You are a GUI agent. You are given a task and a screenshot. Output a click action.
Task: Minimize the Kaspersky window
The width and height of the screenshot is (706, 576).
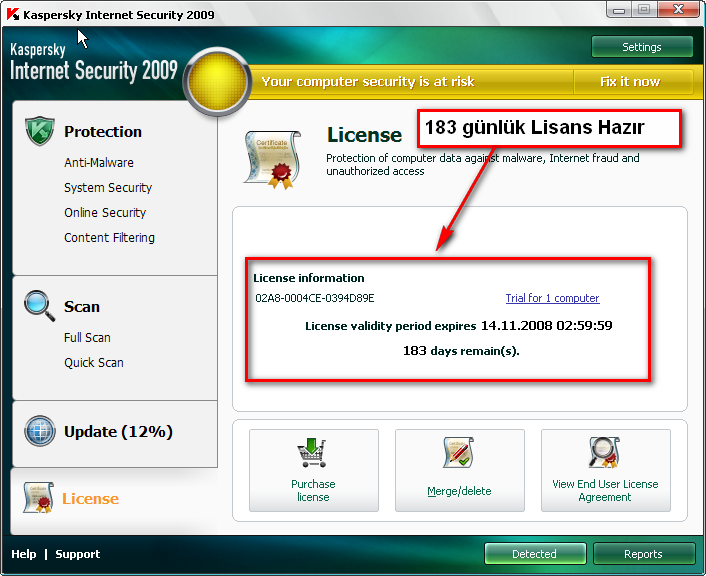(x=619, y=10)
